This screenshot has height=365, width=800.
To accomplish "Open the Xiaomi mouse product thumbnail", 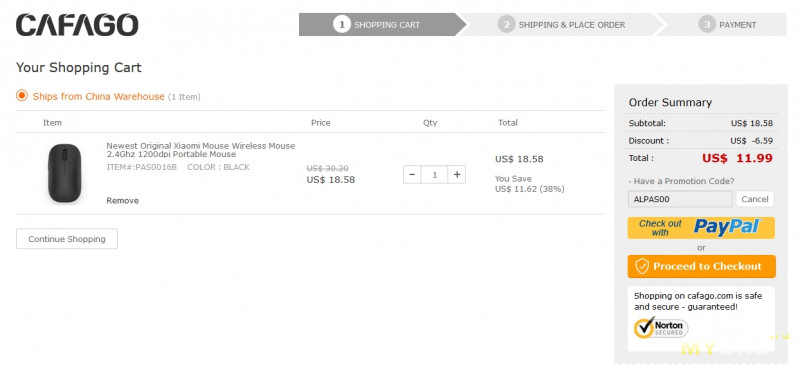I will click(x=65, y=173).
